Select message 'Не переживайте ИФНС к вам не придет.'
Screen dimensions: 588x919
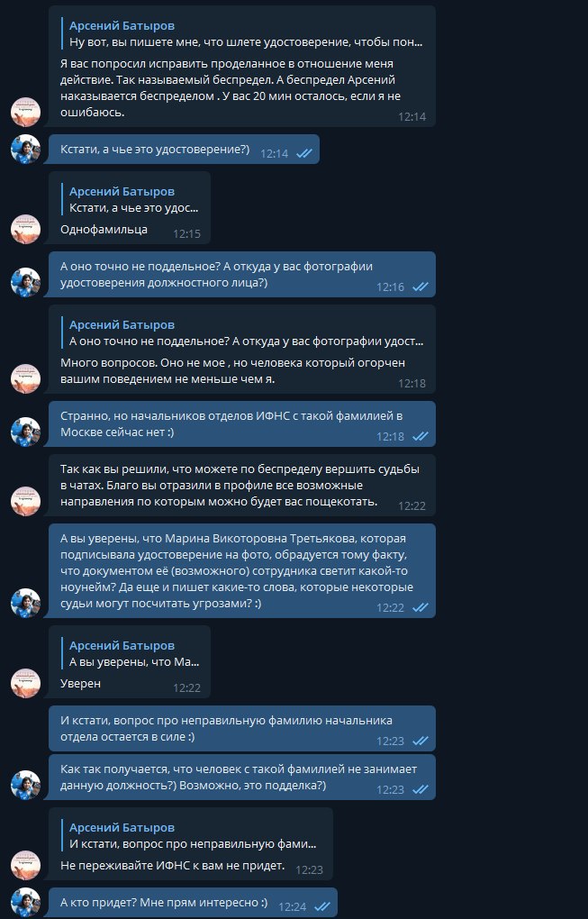click(172, 866)
